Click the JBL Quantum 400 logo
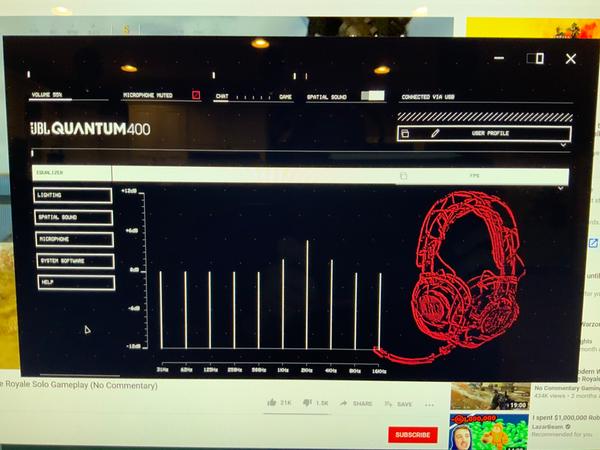Image resolution: width=600 pixels, height=450 pixels. point(90,129)
